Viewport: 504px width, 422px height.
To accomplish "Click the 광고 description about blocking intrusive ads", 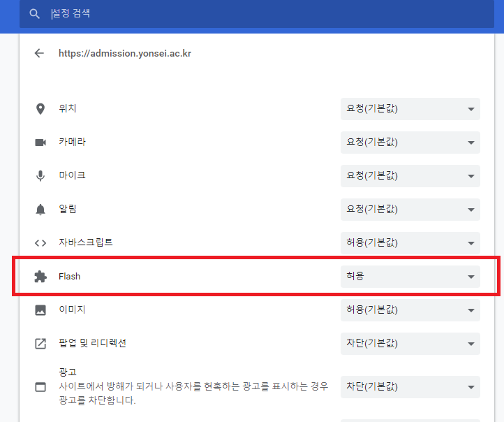I will [193, 393].
